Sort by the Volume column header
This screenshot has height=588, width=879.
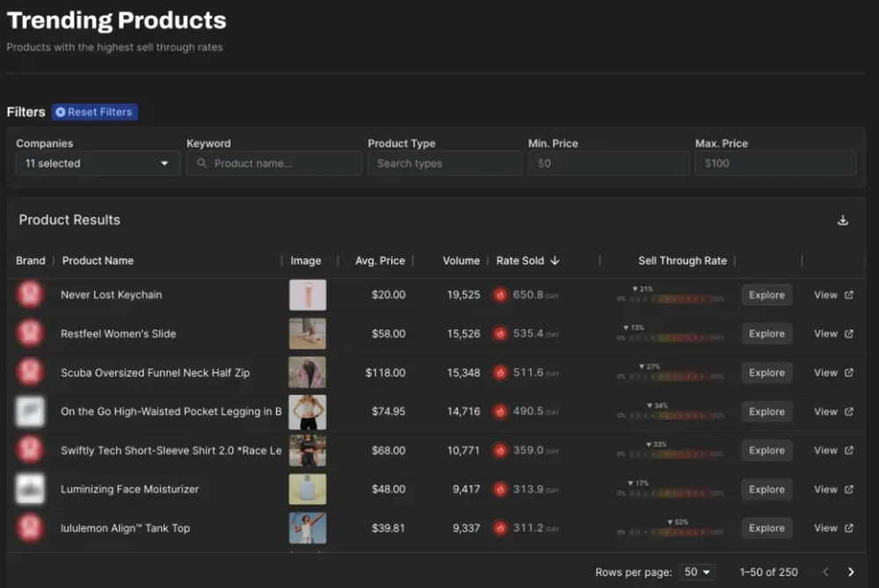461,261
